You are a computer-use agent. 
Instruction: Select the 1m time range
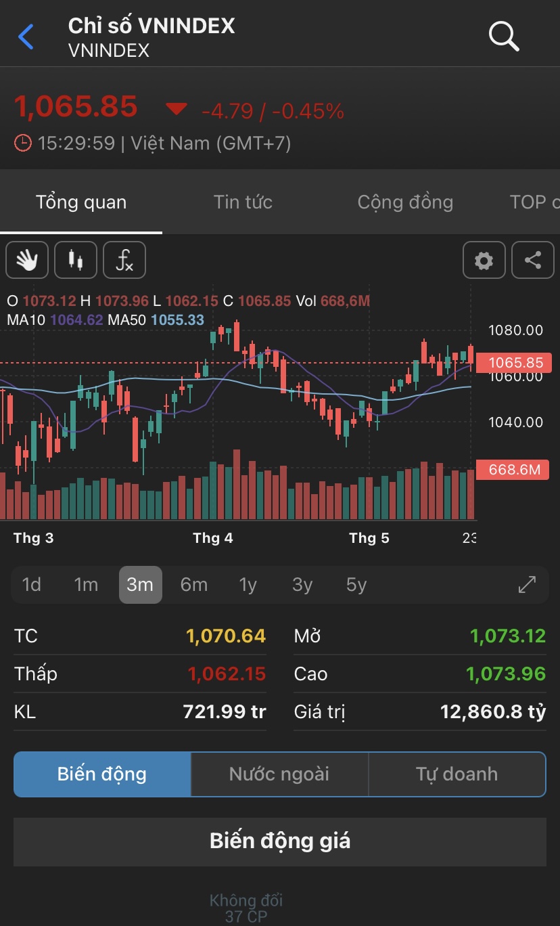coord(86,584)
